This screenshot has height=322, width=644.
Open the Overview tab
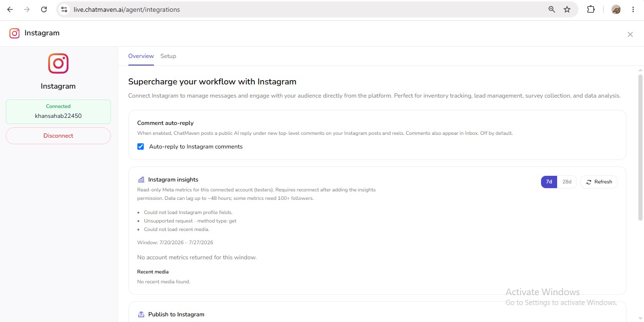click(x=141, y=56)
